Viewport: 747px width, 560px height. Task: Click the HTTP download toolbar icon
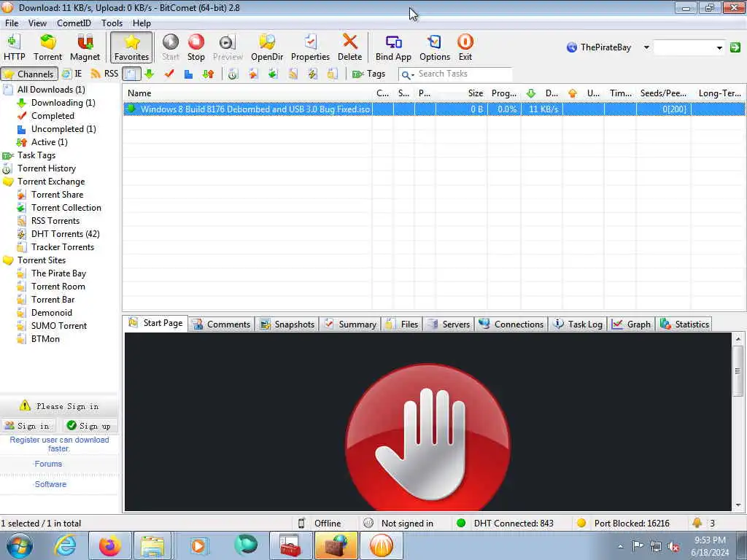[14, 47]
